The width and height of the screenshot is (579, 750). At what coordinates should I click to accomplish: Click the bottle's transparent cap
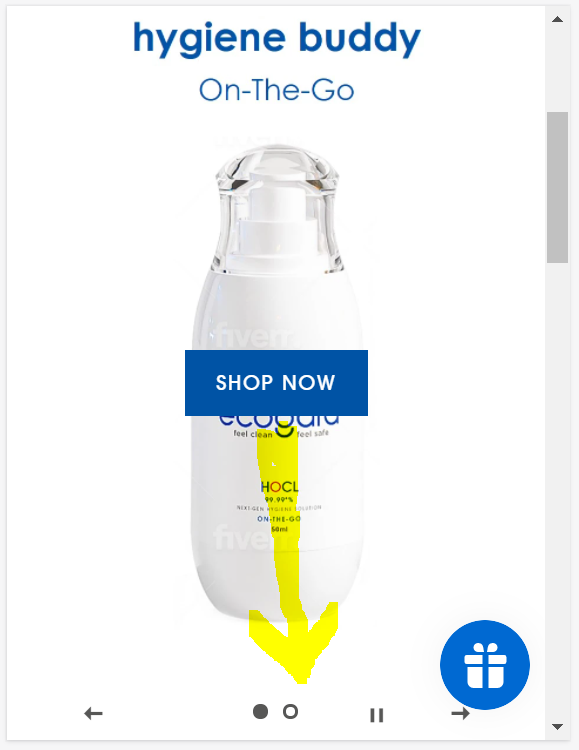tap(278, 206)
